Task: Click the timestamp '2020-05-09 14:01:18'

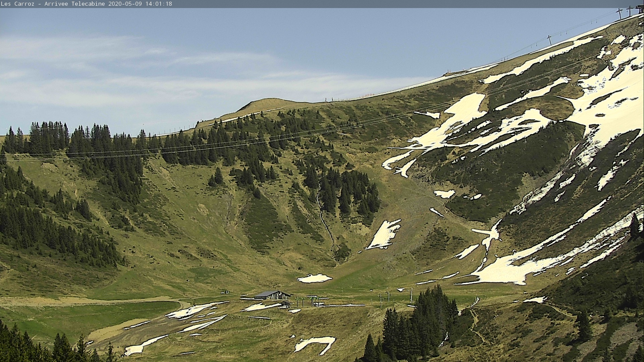Action: [x=140, y=4]
